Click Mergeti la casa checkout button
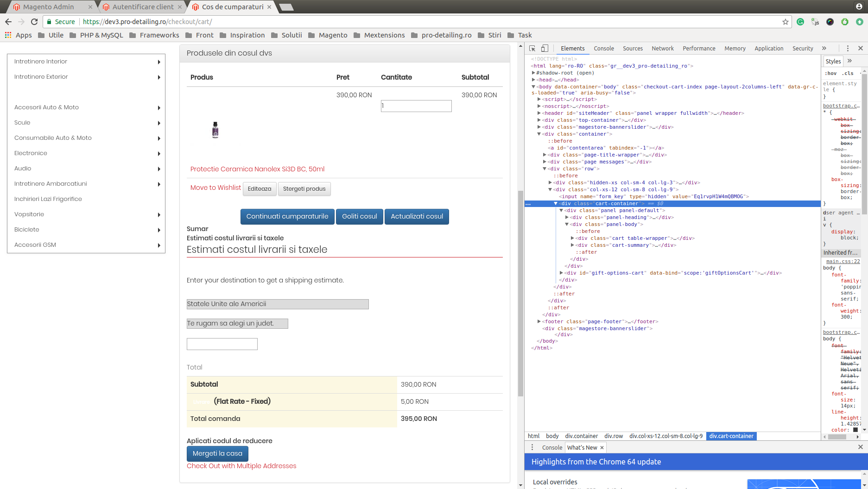Screen dimensions: 868x489 pos(217,454)
